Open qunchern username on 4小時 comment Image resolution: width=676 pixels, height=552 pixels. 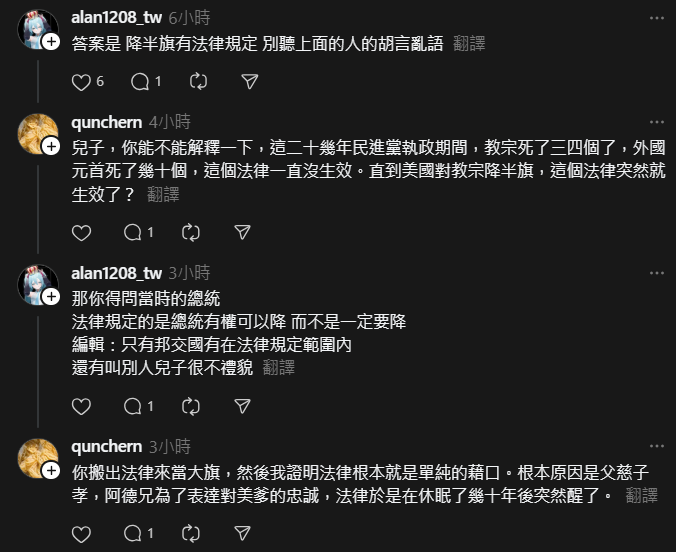click(106, 122)
